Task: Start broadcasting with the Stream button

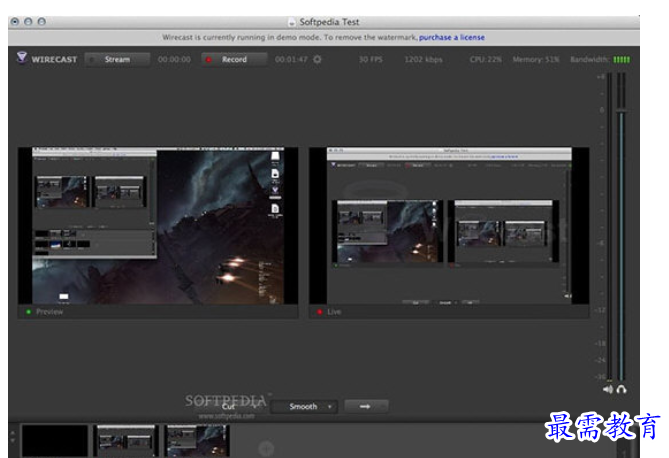Action: [117, 59]
